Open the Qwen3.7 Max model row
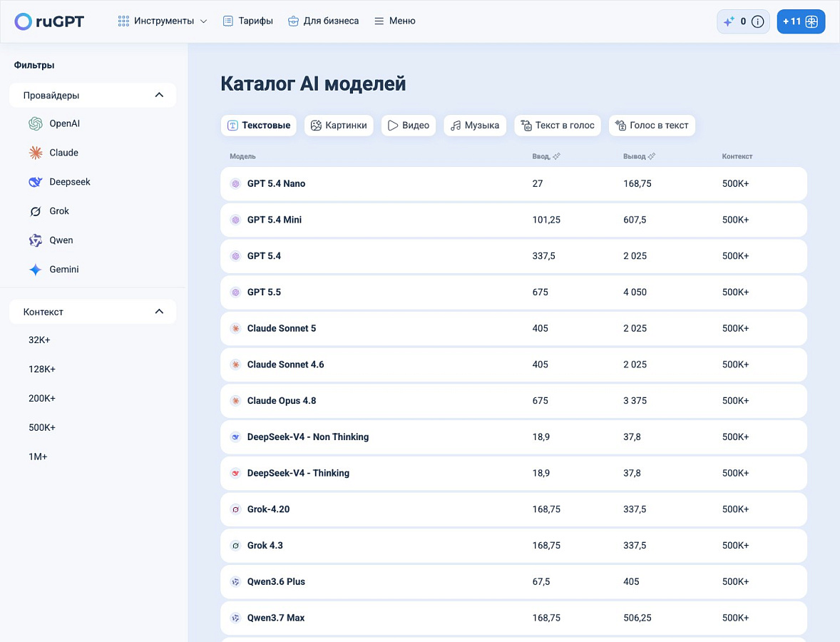The image size is (840, 642). tap(513, 618)
